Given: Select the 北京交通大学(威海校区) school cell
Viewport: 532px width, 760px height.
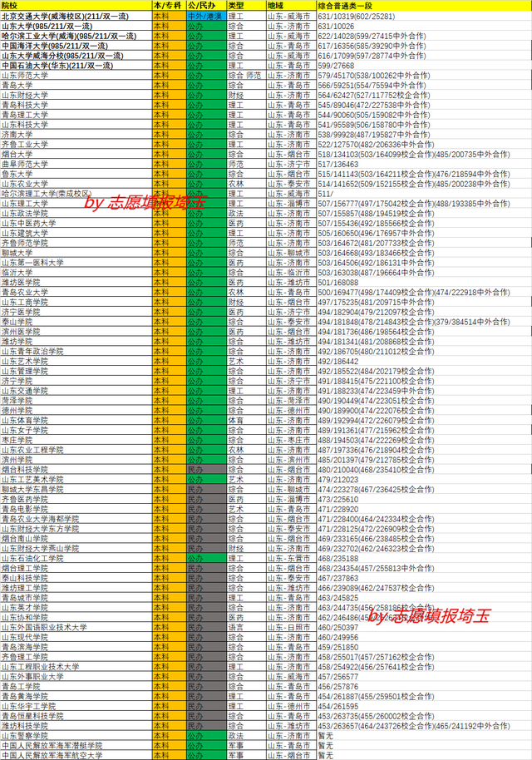Looking at the screenshot, I should pyautogui.click(x=76, y=17).
